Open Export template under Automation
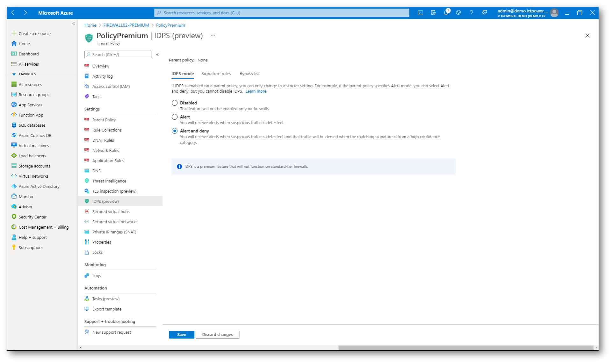 (107, 309)
